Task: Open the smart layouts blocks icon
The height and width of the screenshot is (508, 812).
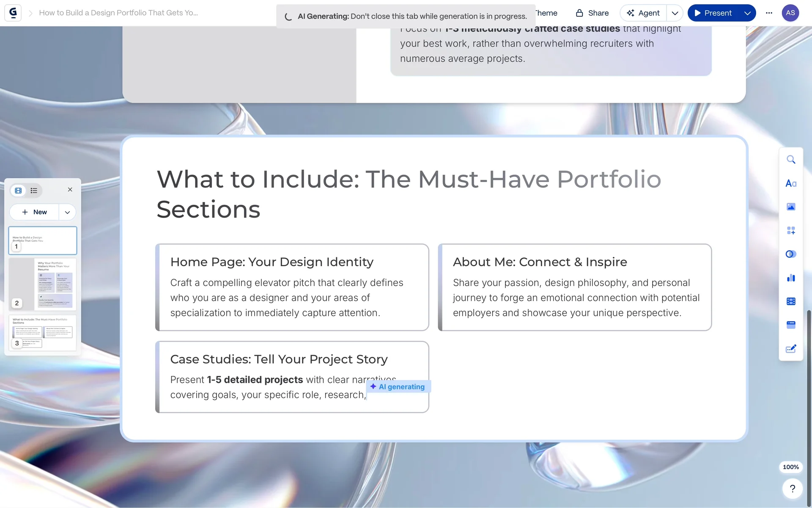Action: 790,231
